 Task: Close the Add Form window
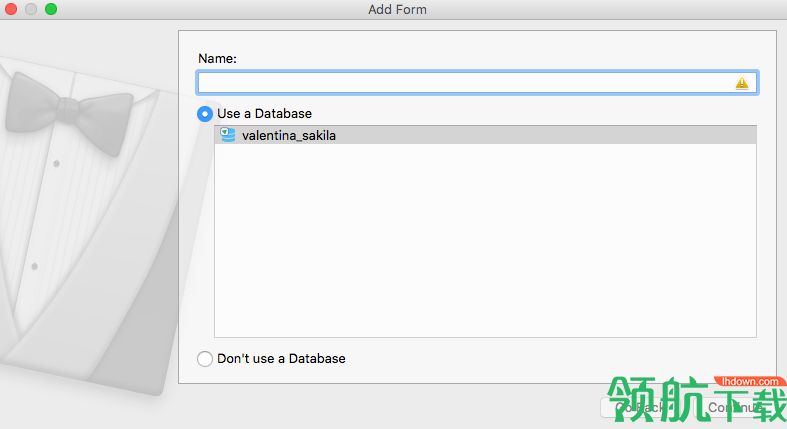click(x=11, y=9)
